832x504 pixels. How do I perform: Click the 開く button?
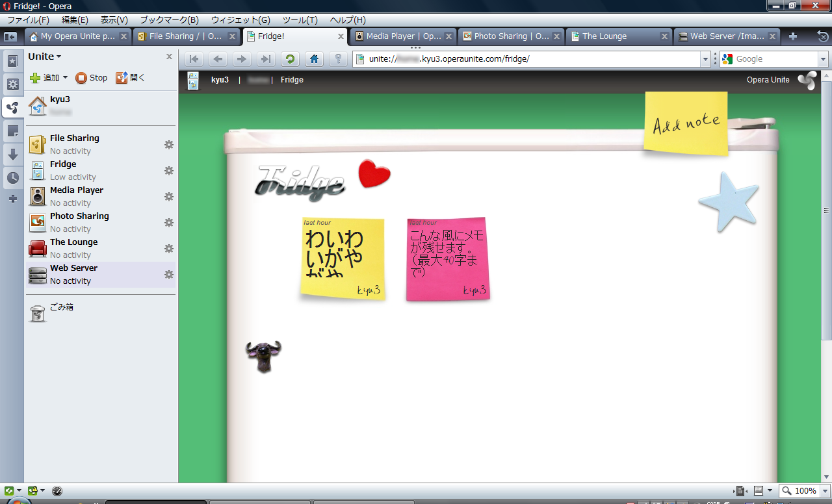tap(131, 78)
